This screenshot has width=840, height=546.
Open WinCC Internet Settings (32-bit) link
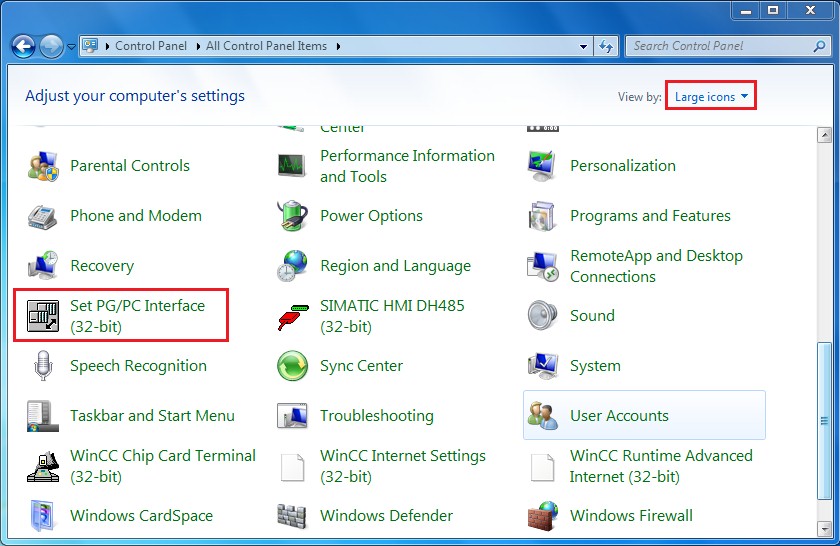pos(402,466)
